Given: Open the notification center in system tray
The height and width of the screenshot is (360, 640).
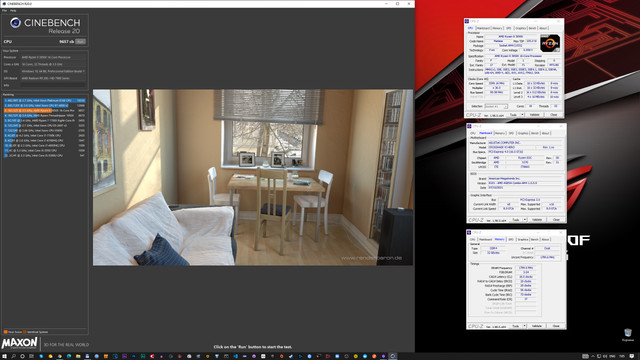Looking at the screenshot, I should click(632, 356).
